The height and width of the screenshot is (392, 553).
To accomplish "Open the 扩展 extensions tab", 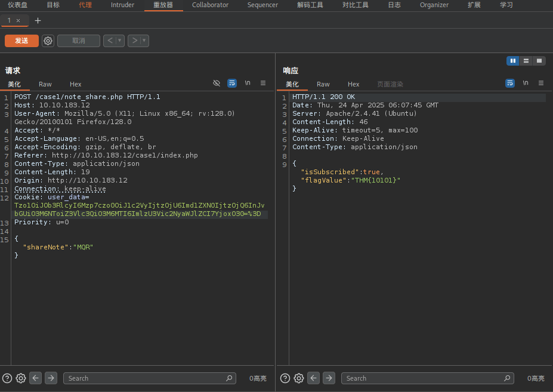I will [x=474, y=5].
